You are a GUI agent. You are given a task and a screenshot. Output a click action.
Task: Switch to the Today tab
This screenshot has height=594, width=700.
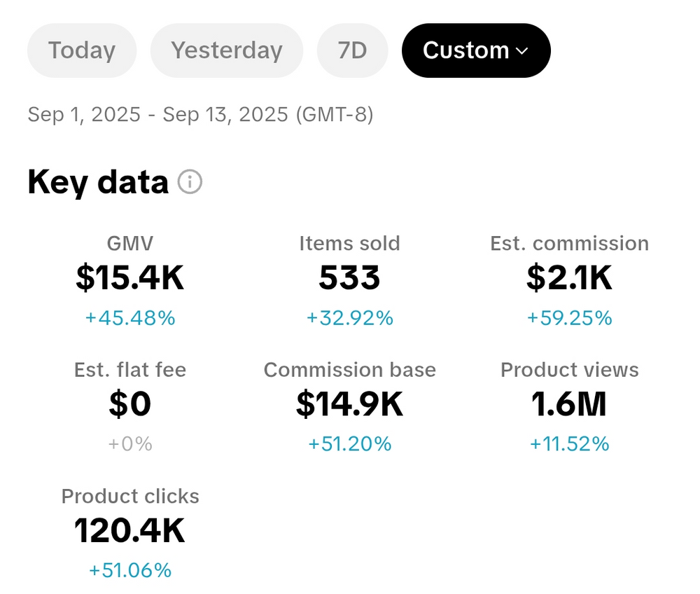(x=81, y=50)
